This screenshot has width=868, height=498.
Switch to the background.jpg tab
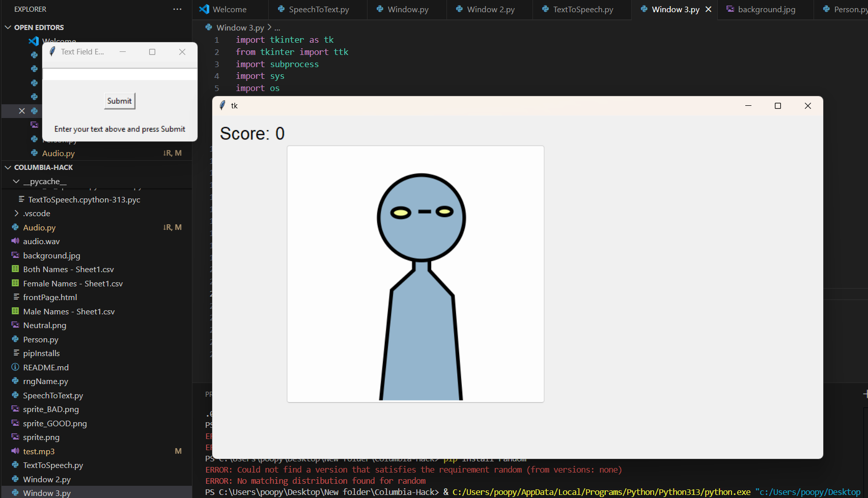[x=766, y=9]
